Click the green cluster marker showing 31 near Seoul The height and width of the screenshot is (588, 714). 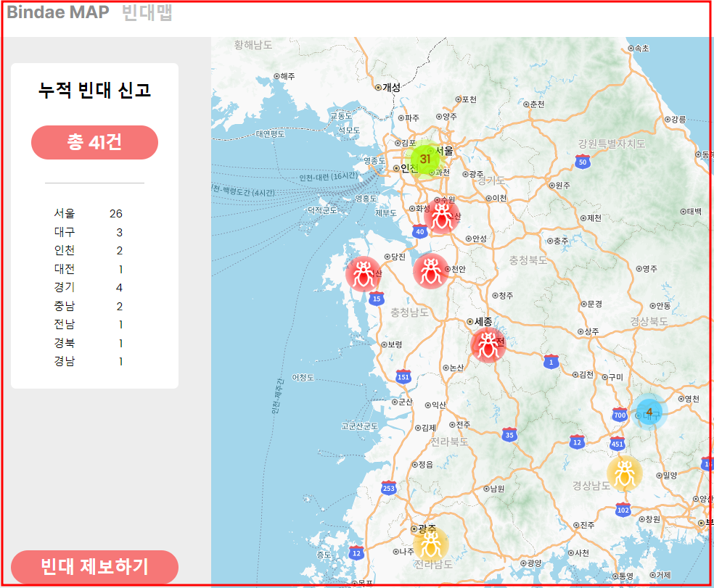point(427,158)
